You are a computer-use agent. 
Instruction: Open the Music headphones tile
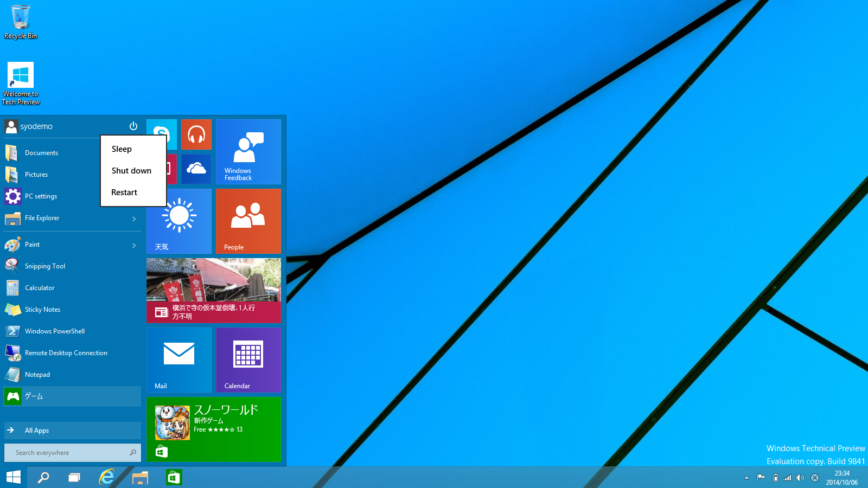[x=196, y=134]
